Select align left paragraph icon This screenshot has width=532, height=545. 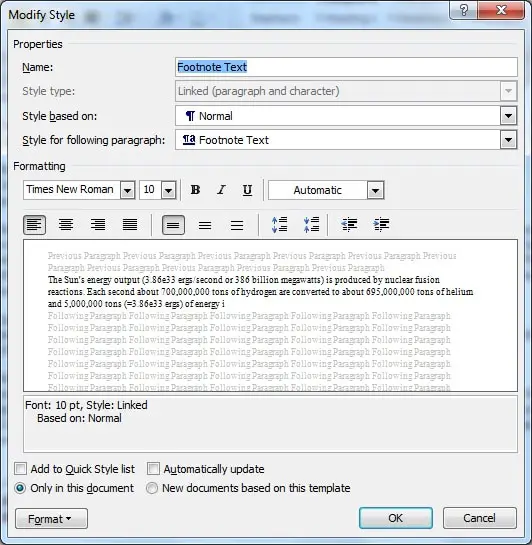click(x=34, y=225)
